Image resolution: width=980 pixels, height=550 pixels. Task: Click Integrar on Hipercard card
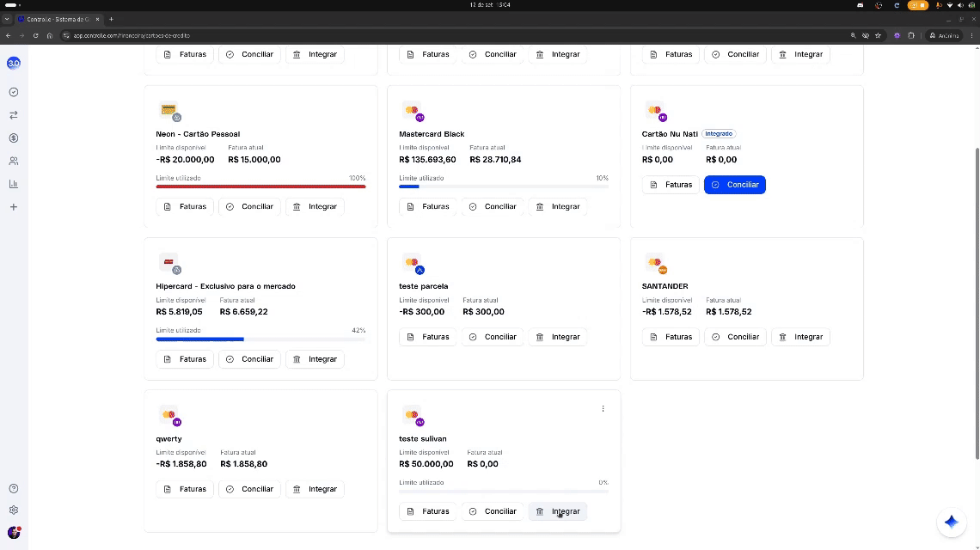(x=315, y=359)
